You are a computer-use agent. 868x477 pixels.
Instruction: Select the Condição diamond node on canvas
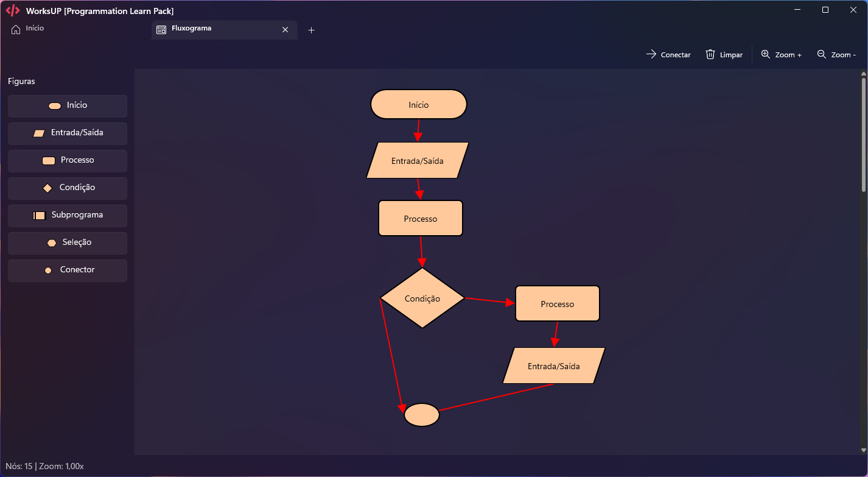[x=422, y=298]
